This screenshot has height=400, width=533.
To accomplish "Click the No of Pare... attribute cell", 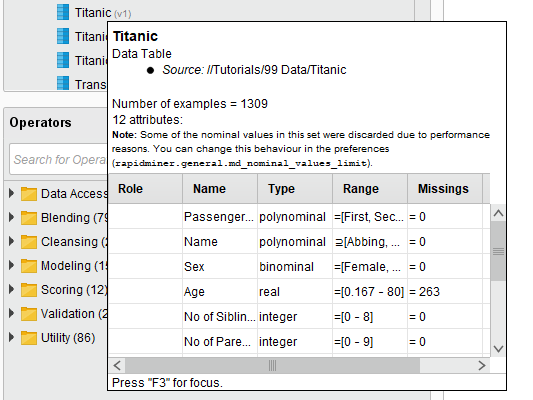I will pos(220,342).
